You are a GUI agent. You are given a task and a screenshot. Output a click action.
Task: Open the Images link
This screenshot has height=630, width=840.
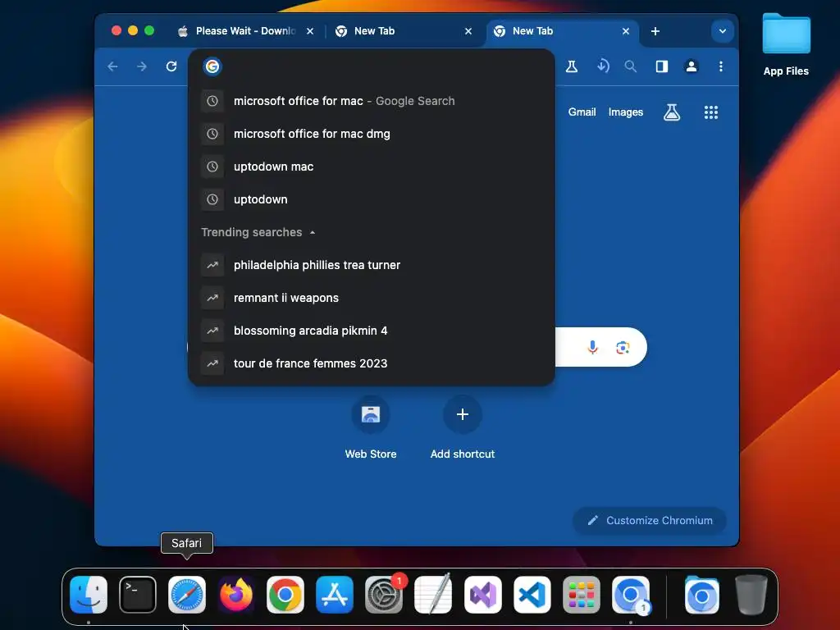(x=626, y=112)
